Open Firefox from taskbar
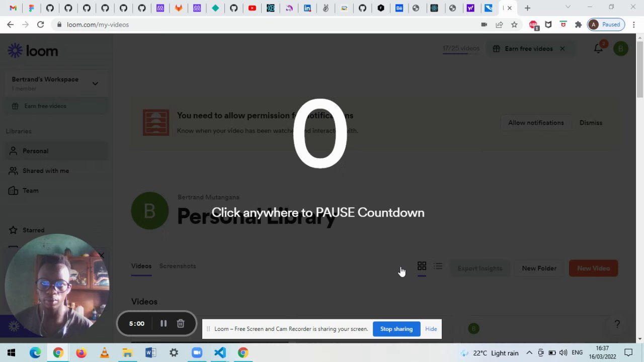The width and height of the screenshot is (644, 362). click(x=81, y=353)
